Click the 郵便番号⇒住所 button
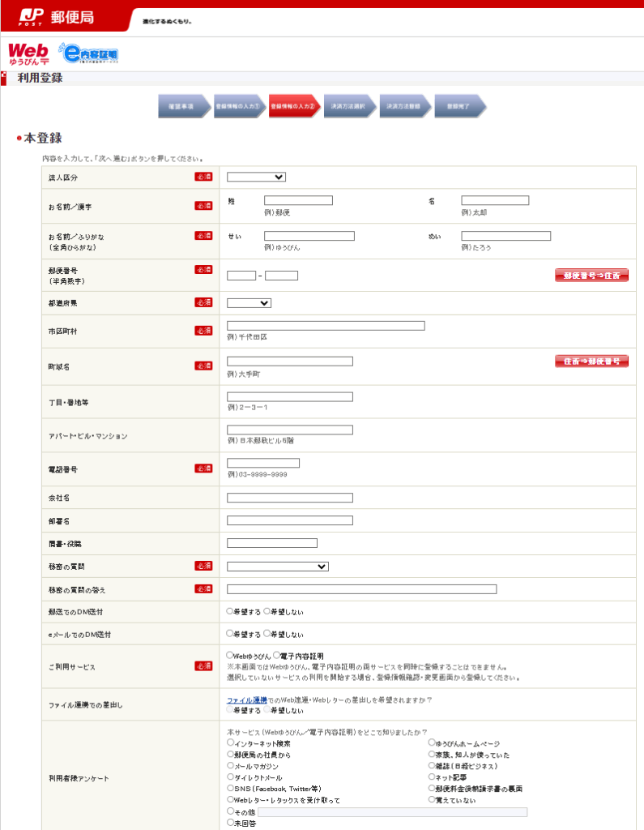The width and height of the screenshot is (644, 830). 591,276
